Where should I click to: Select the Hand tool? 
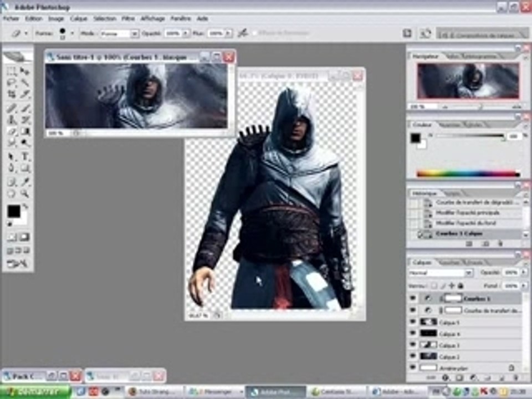(12, 194)
